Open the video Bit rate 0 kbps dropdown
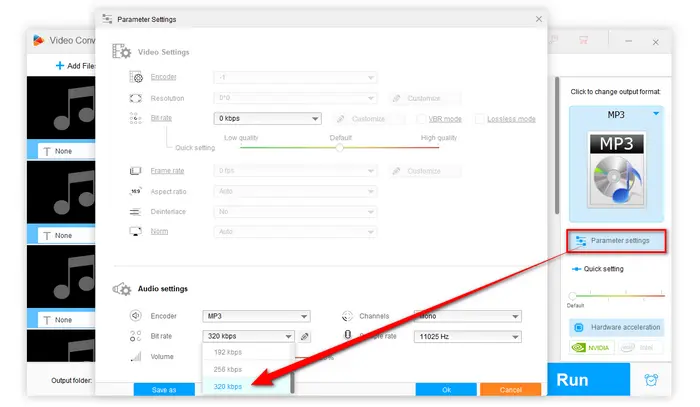 click(x=267, y=118)
